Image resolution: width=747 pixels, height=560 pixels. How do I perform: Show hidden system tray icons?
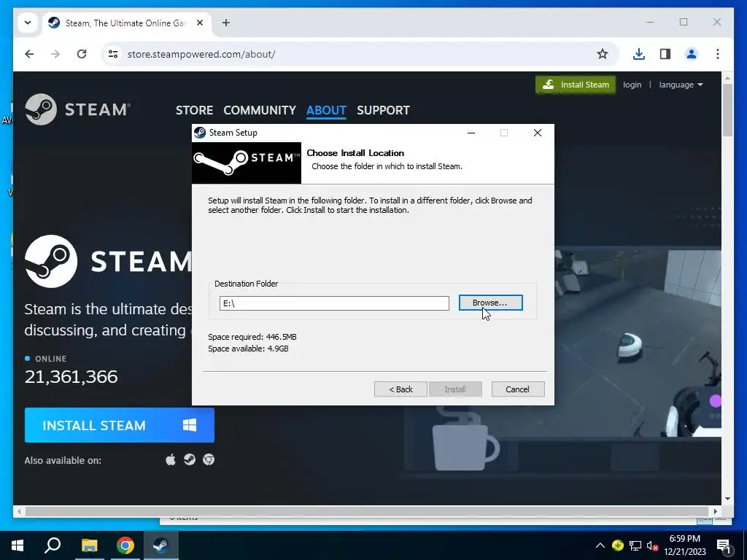pos(600,545)
